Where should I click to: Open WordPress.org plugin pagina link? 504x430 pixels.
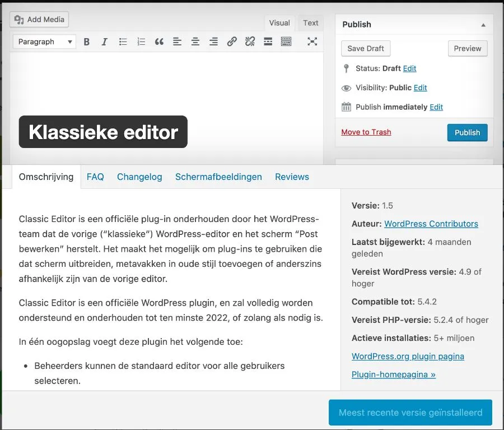click(x=408, y=357)
